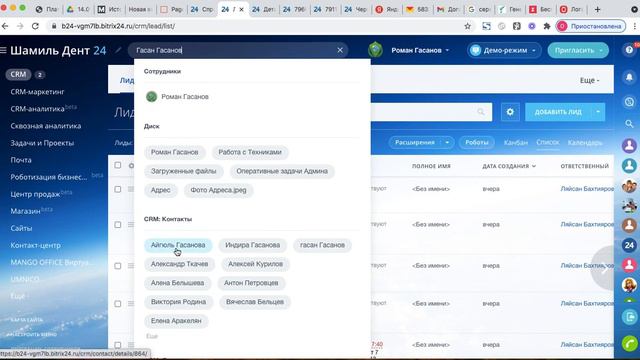
Task: Click the pencil edit icon near the portal name
Action: [118, 50]
